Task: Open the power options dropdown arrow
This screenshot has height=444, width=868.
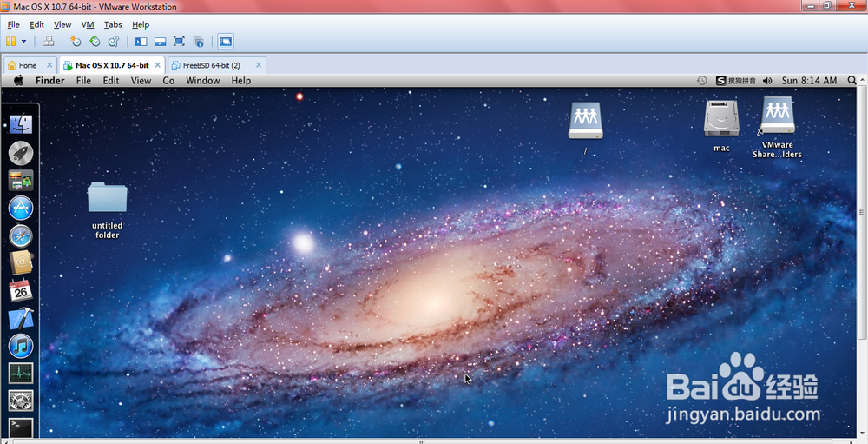Action: click(x=23, y=42)
